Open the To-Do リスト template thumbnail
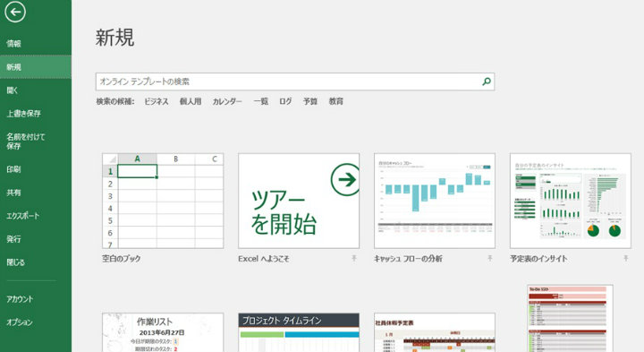This screenshot has height=352, width=644. point(570,318)
